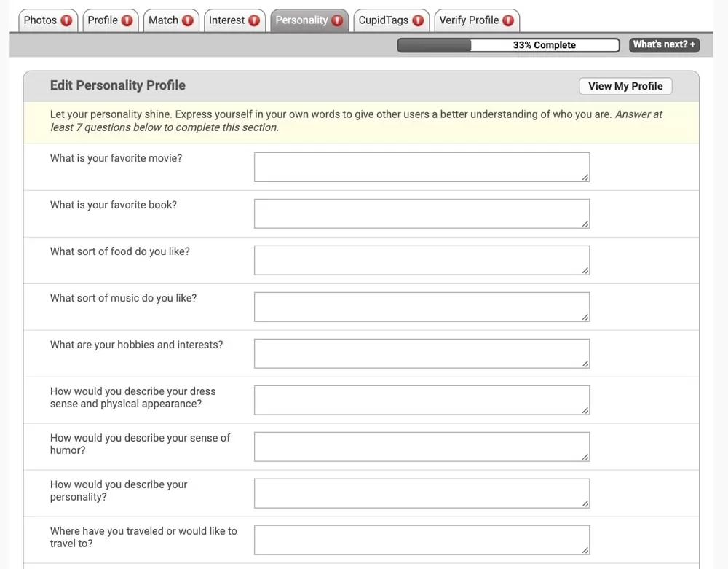
Task: Open the Photos tab
Action: (40, 20)
